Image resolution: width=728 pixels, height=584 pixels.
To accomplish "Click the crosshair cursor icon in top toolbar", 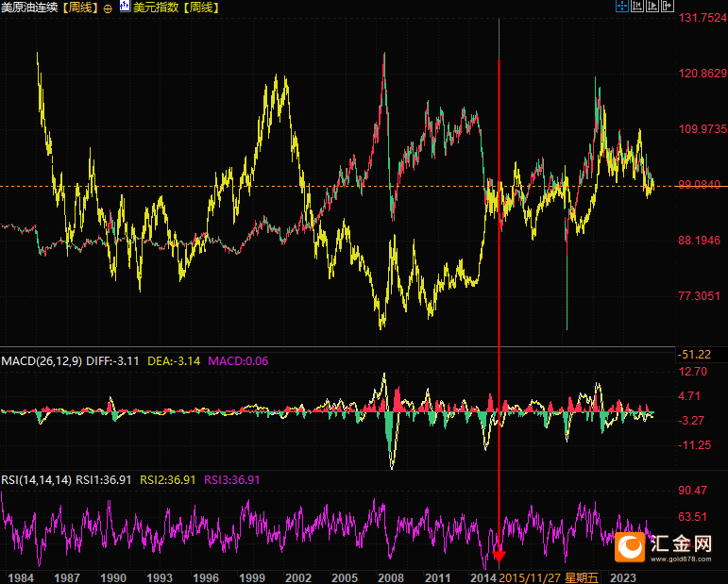I will (x=621, y=7).
